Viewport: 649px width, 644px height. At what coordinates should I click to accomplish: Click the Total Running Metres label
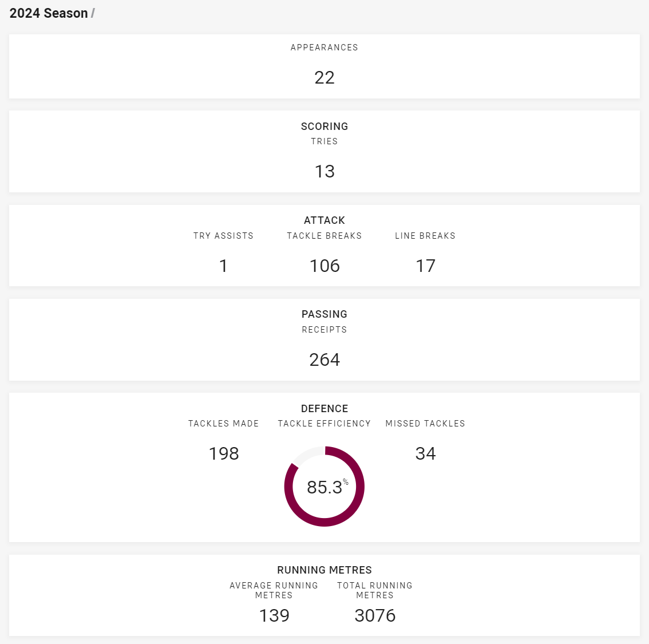point(375,591)
